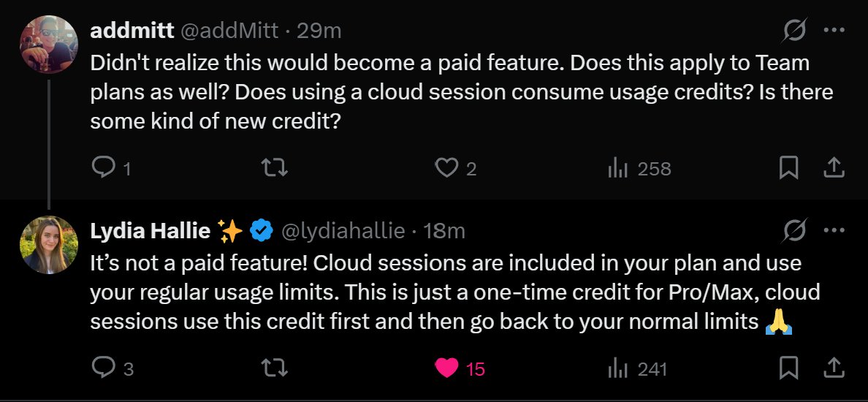Screen dimensions: 868x402
Task: Open Lydia Hallie's profile picture
Action: point(49,244)
